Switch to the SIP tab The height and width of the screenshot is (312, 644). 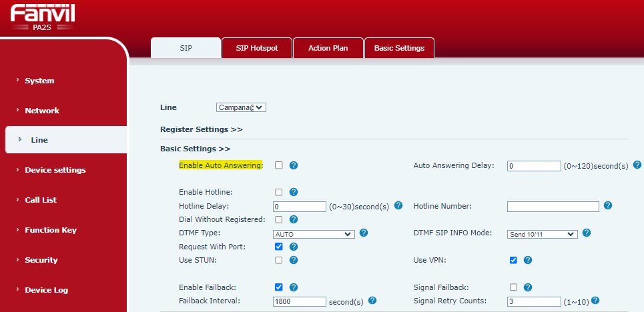[x=186, y=48]
